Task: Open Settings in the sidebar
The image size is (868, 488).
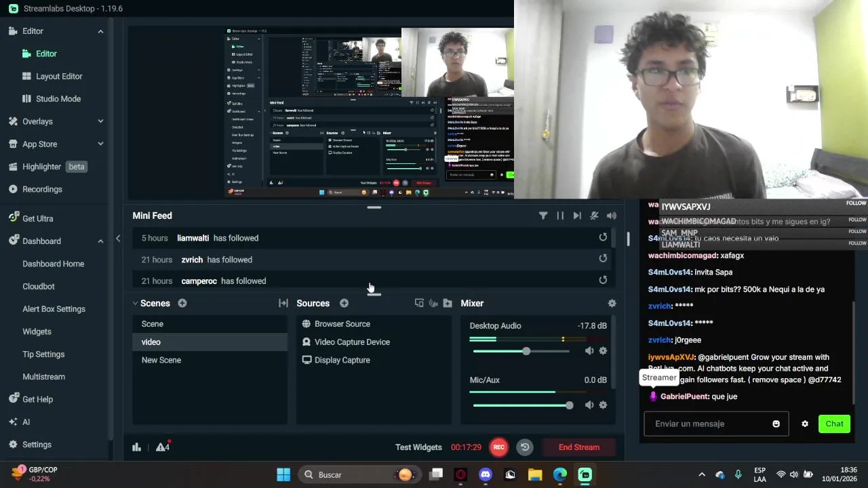Action: coord(37,444)
